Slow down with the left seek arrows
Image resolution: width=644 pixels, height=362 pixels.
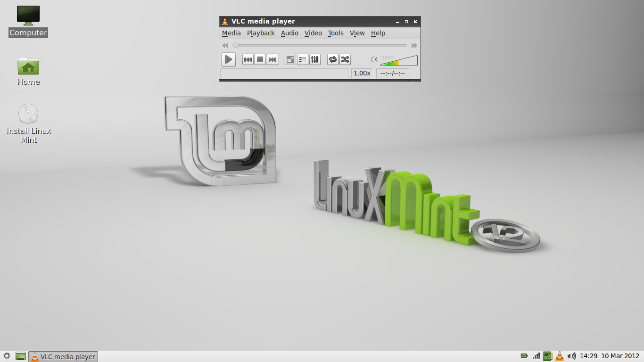click(x=225, y=45)
